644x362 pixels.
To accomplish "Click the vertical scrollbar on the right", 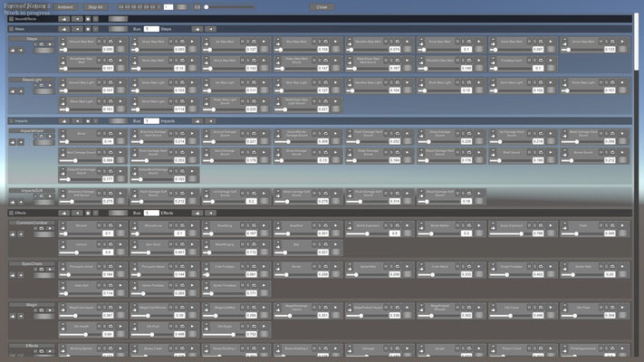I will (x=636, y=41).
